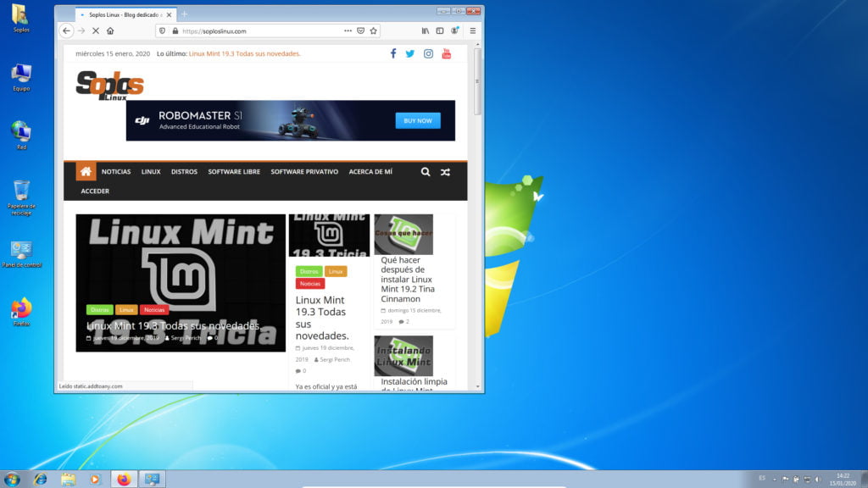
Task: Click the Firefox taskbar button
Action: (x=124, y=480)
